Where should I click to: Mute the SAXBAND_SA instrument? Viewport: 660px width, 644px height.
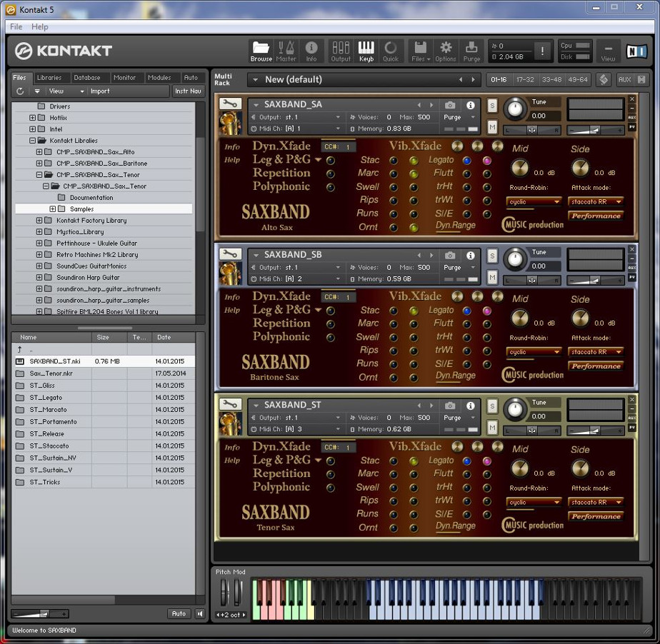pyautogui.click(x=492, y=126)
